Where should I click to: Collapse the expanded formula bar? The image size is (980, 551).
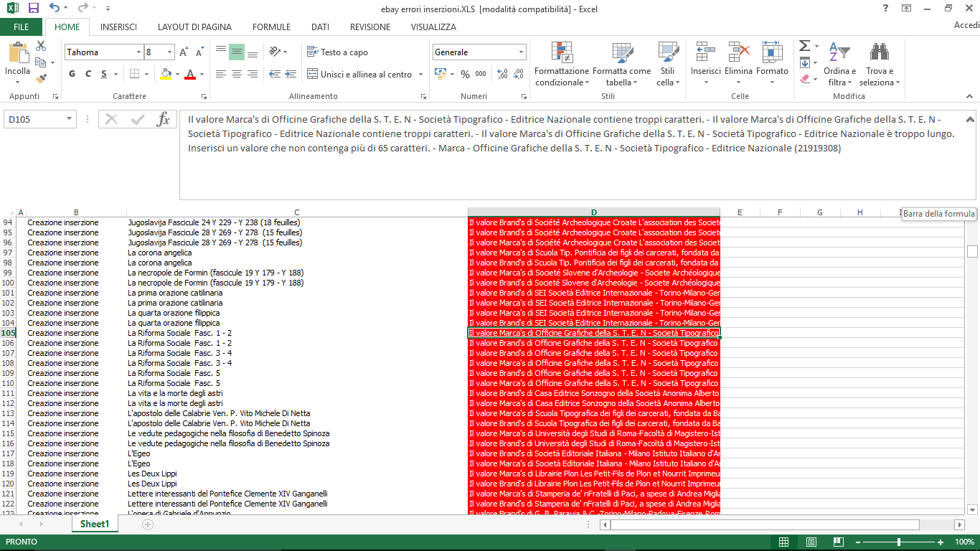coord(970,119)
